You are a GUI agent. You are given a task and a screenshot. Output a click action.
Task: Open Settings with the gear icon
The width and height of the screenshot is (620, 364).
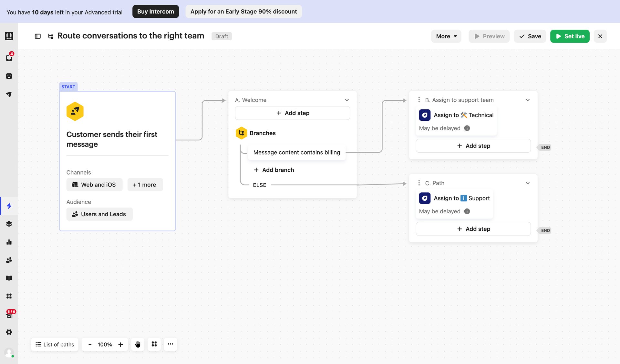[9, 332]
